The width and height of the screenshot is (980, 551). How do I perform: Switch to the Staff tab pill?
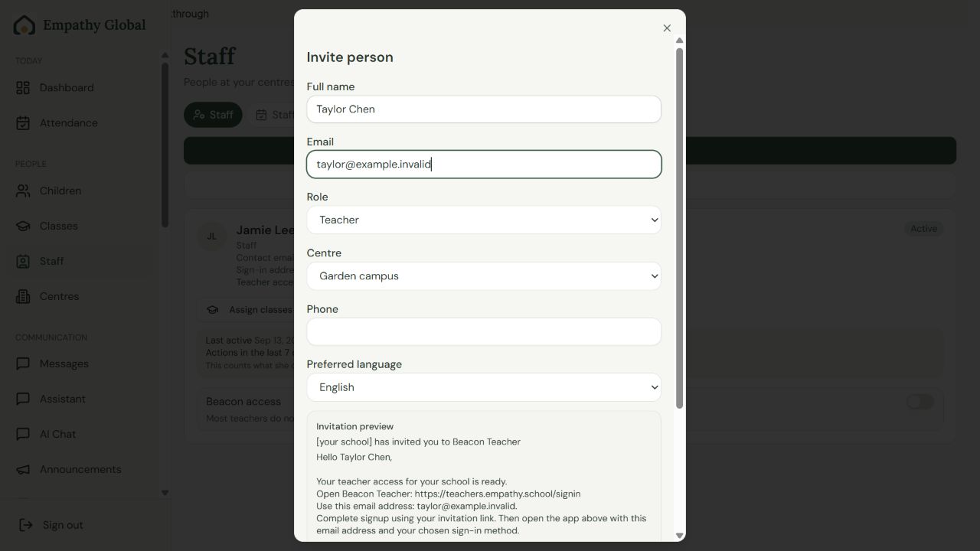(x=213, y=115)
